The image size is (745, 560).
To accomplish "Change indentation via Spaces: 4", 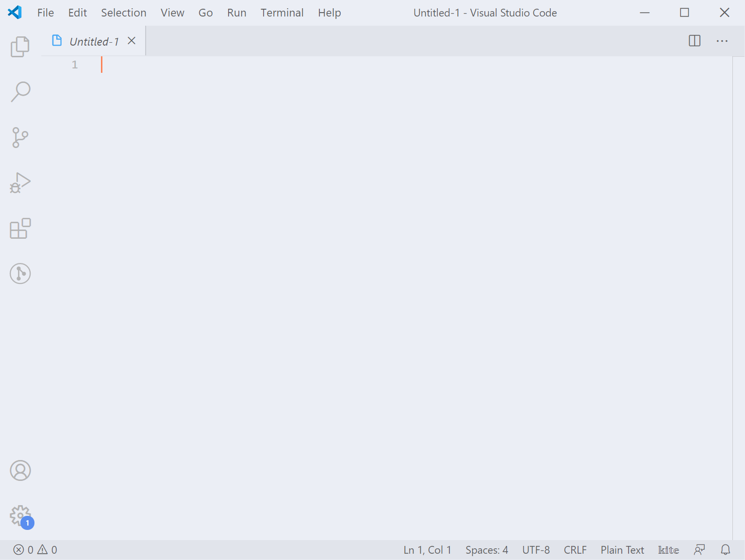I will coord(487,550).
